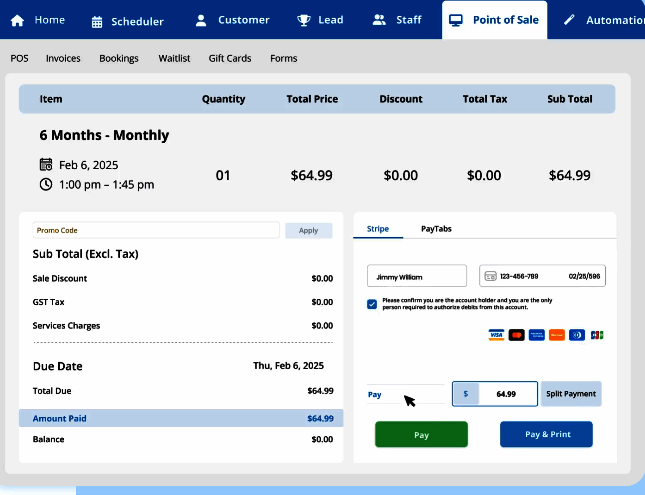Uncheck the account holder confirmation checkbox
The image size is (645, 495).
[x=372, y=303]
